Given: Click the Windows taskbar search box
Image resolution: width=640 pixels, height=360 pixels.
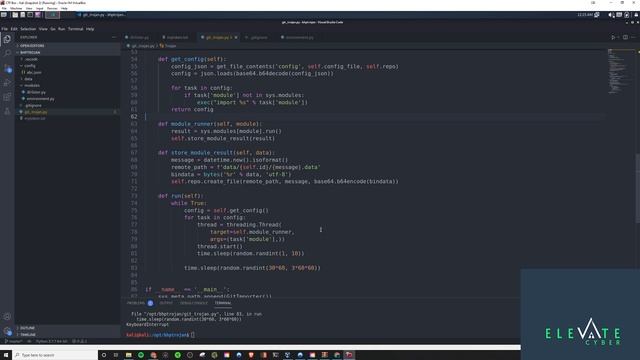Looking at the screenshot, I should 55,355.
